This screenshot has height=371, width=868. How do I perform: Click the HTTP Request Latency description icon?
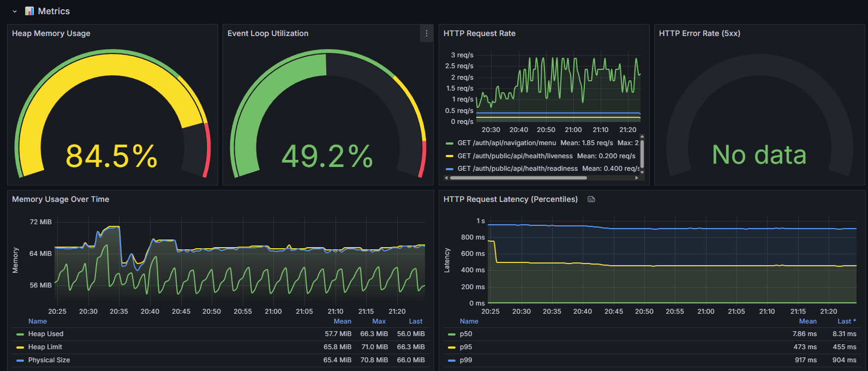(x=591, y=199)
